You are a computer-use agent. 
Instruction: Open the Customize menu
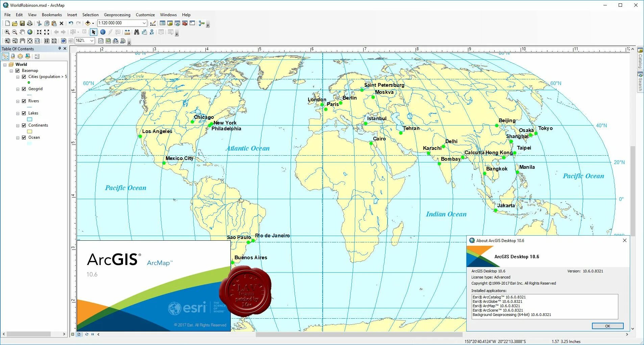tap(145, 15)
